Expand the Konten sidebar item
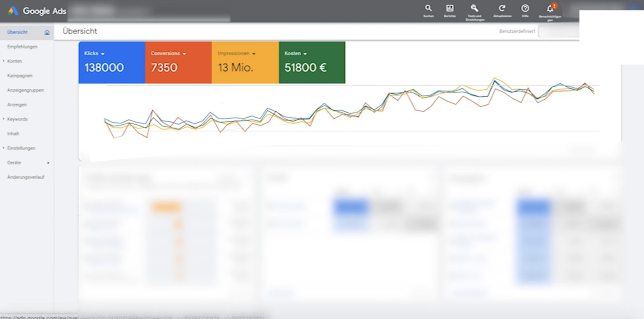644x319 pixels. tap(4, 61)
